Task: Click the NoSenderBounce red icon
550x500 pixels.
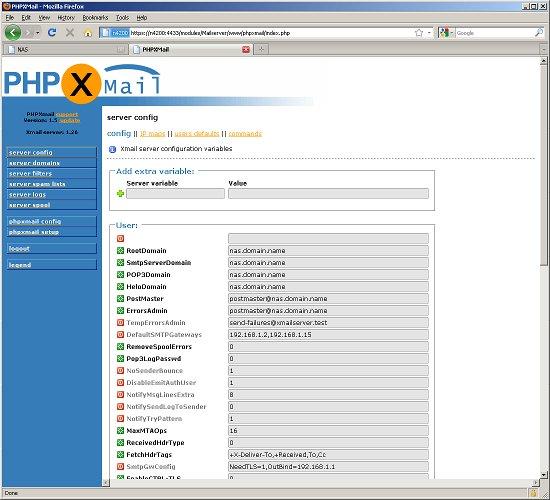Action: 120,371
